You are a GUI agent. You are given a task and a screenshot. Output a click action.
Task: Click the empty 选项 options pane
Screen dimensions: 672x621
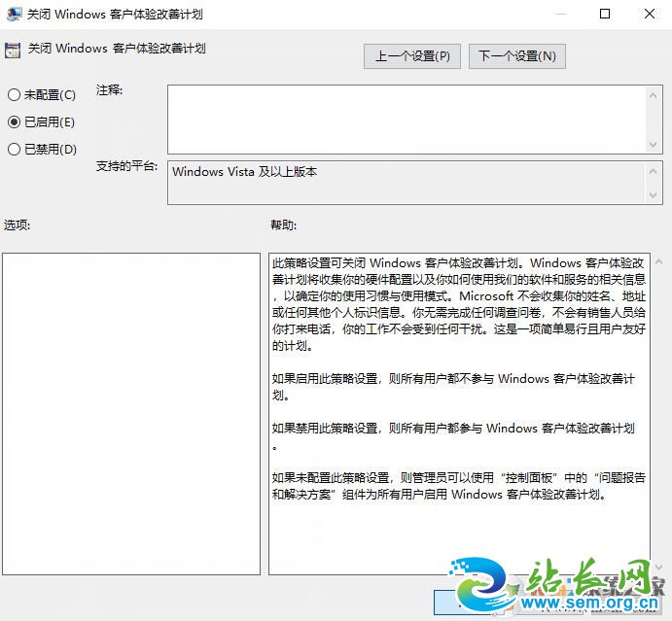click(131, 414)
